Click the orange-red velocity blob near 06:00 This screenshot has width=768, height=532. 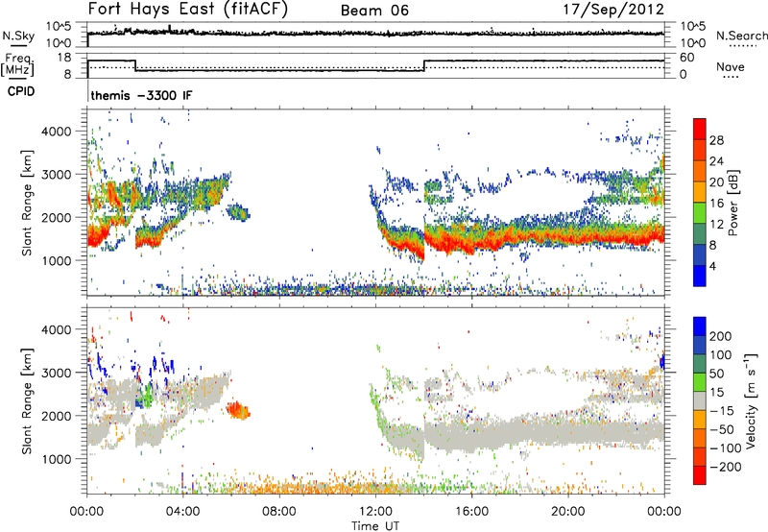238,410
